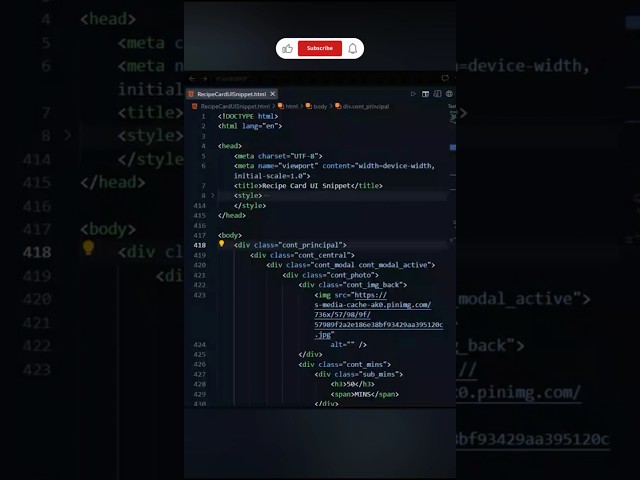This screenshot has height=480, width=640.
Task: Click the title Recipe Card UI Snippet line
Action: click(308, 186)
